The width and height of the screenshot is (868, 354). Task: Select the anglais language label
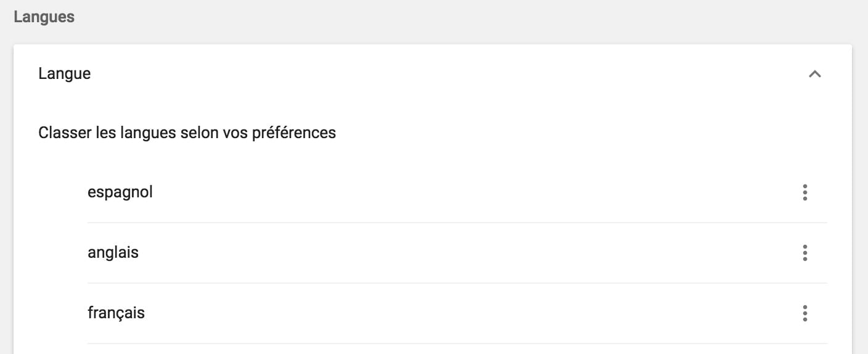113,253
